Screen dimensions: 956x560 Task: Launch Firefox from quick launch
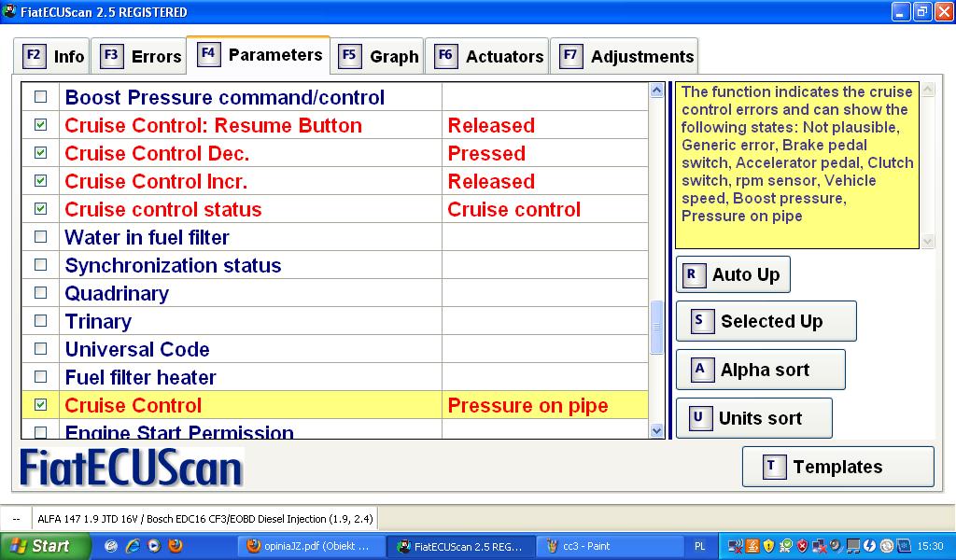[176, 545]
